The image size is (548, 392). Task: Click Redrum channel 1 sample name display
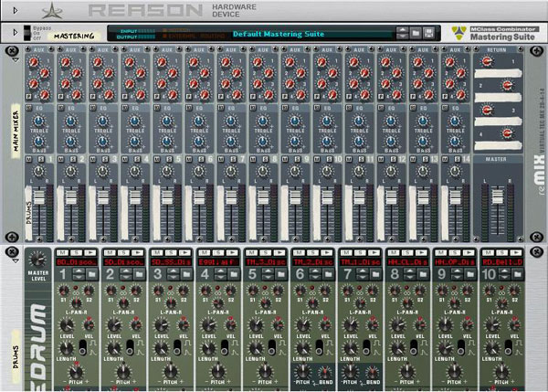76,262
